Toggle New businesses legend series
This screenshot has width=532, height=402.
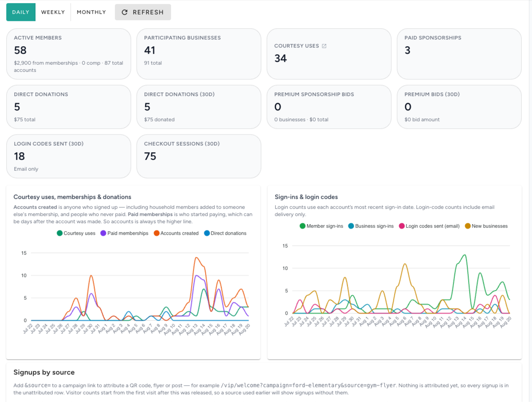486,226
